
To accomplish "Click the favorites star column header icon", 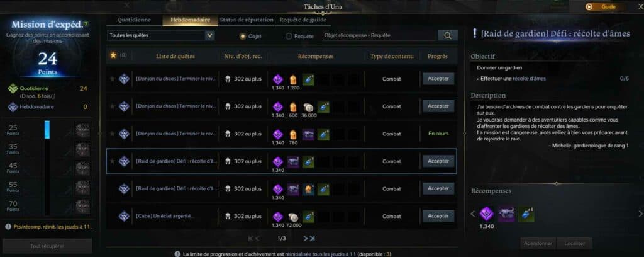I will (x=113, y=55).
